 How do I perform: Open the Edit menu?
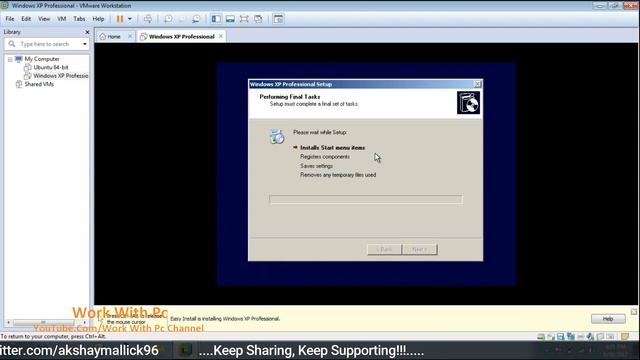[x=26, y=19]
